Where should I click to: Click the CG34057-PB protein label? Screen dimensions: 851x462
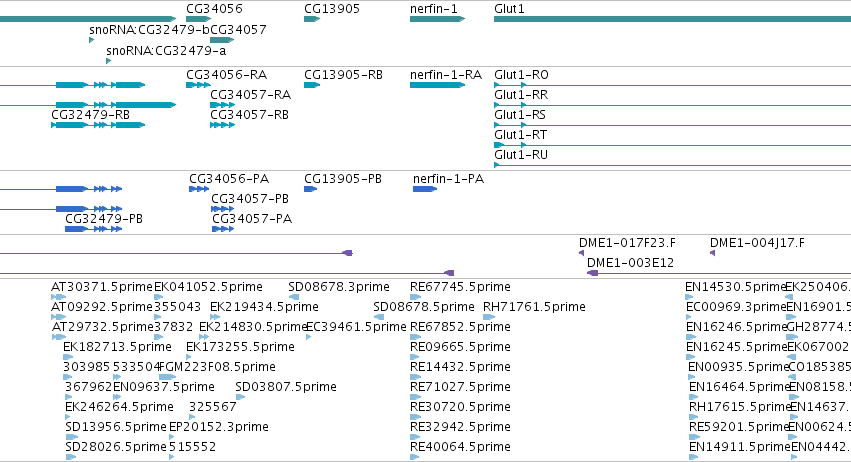click(250, 199)
